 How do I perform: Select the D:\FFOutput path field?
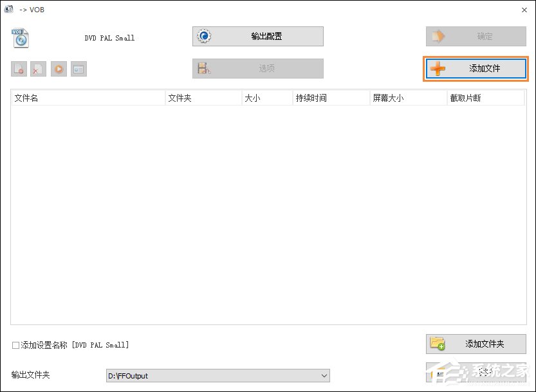point(212,376)
